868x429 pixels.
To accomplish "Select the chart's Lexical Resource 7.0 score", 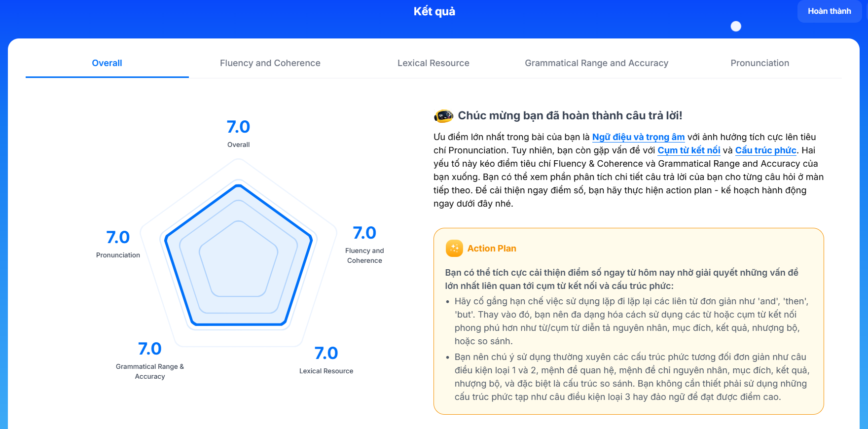I will (x=326, y=354).
